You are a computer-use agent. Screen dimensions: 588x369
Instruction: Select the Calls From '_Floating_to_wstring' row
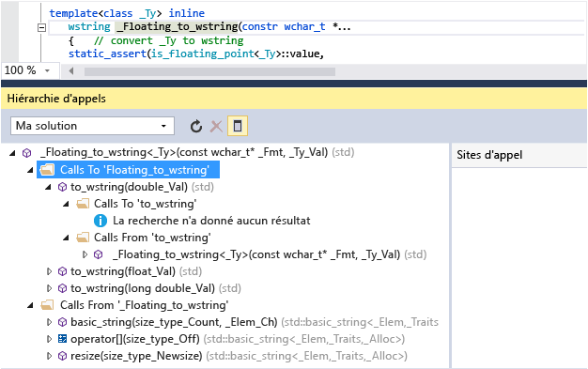coord(145,305)
